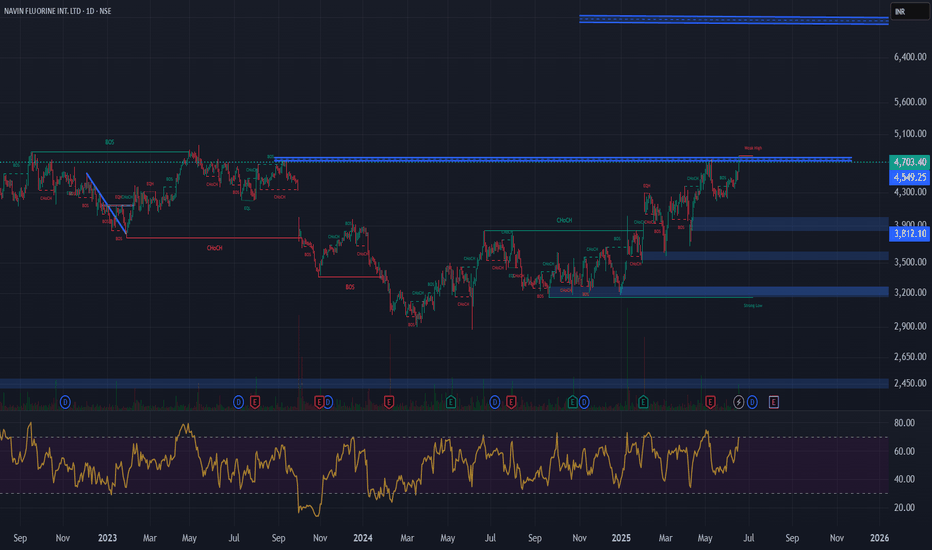Viewport: 932px width, 550px height.
Task: Open the green earnings marker near October 2024
Action: click(572, 403)
